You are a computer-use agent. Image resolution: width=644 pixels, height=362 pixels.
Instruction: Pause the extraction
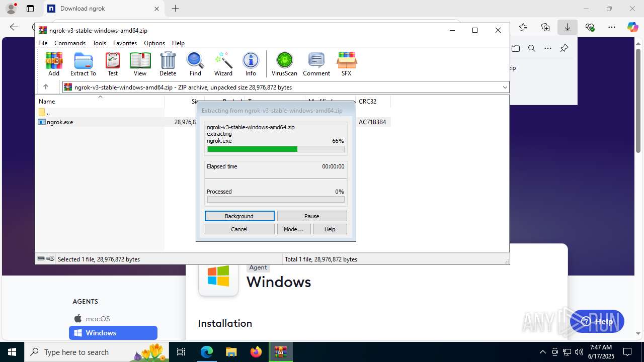[x=312, y=216]
